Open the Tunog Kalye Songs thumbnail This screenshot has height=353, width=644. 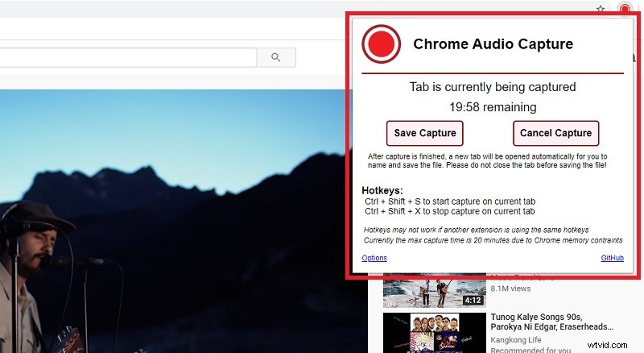pos(434,333)
